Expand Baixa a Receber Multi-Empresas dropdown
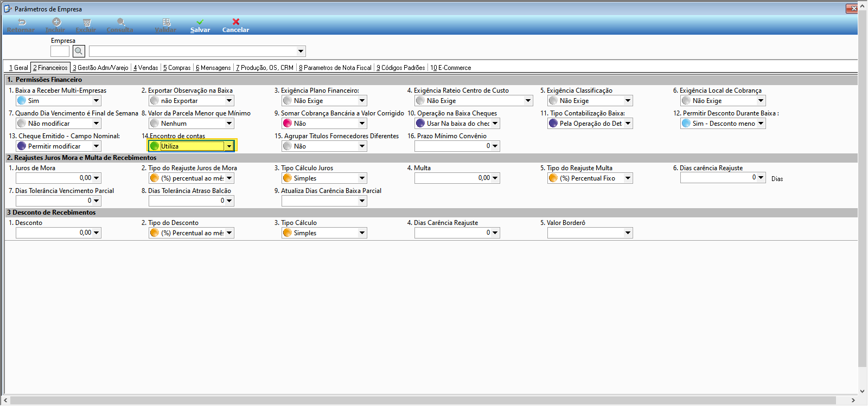This screenshot has height=406, width=868. pyautogui.click(x=97, y=101)
